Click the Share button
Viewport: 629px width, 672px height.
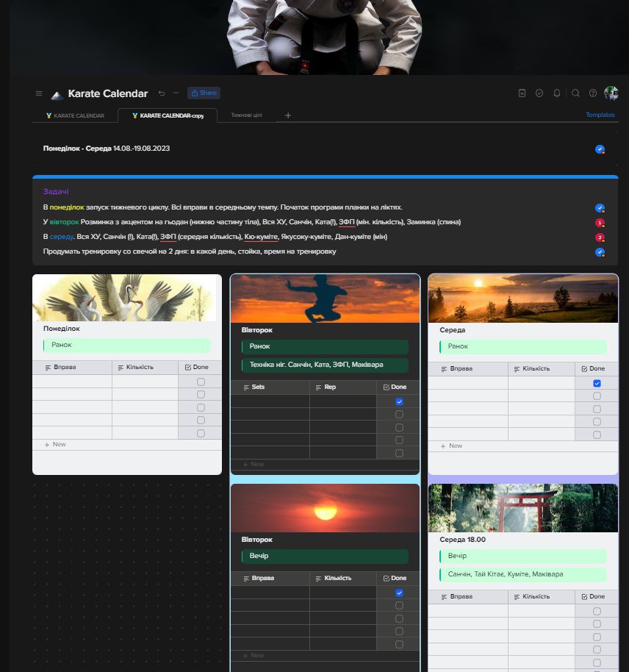(204, 93)
